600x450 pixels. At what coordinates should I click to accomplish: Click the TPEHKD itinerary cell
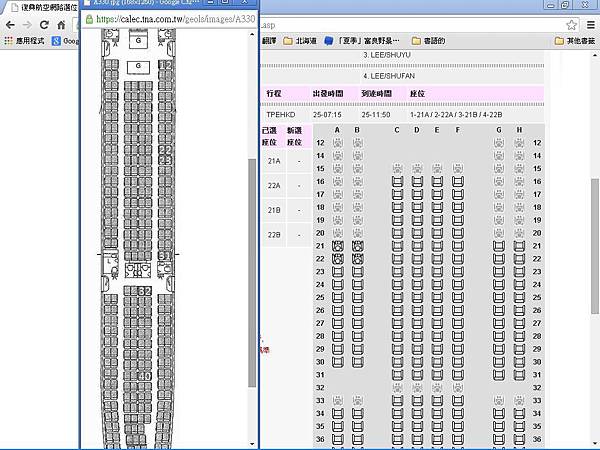(281, 115)
